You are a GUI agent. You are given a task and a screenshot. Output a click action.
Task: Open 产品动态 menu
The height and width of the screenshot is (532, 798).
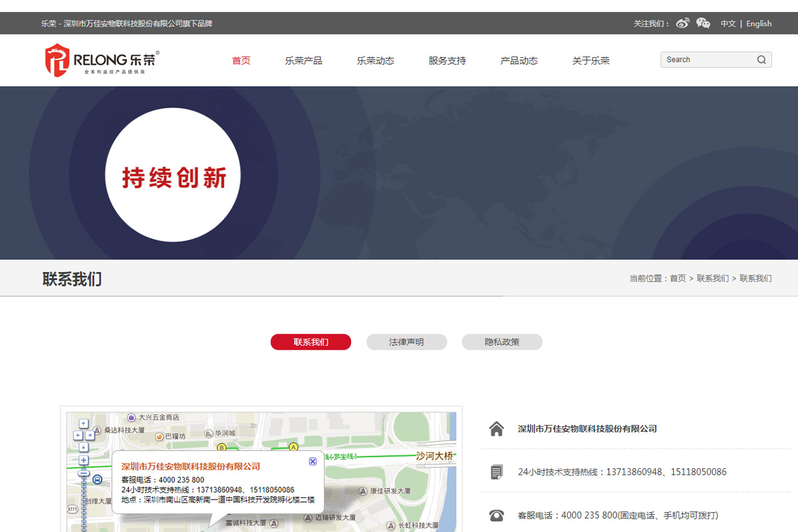[x=519, y=61]
